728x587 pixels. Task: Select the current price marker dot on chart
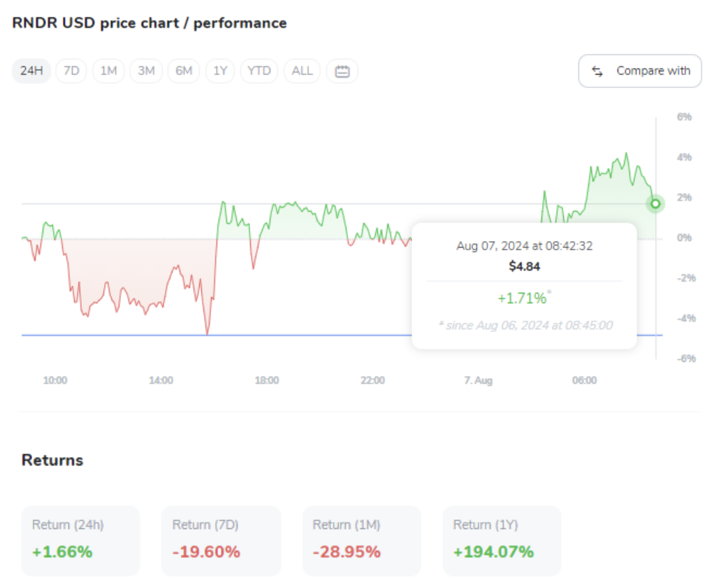point(655,203)
